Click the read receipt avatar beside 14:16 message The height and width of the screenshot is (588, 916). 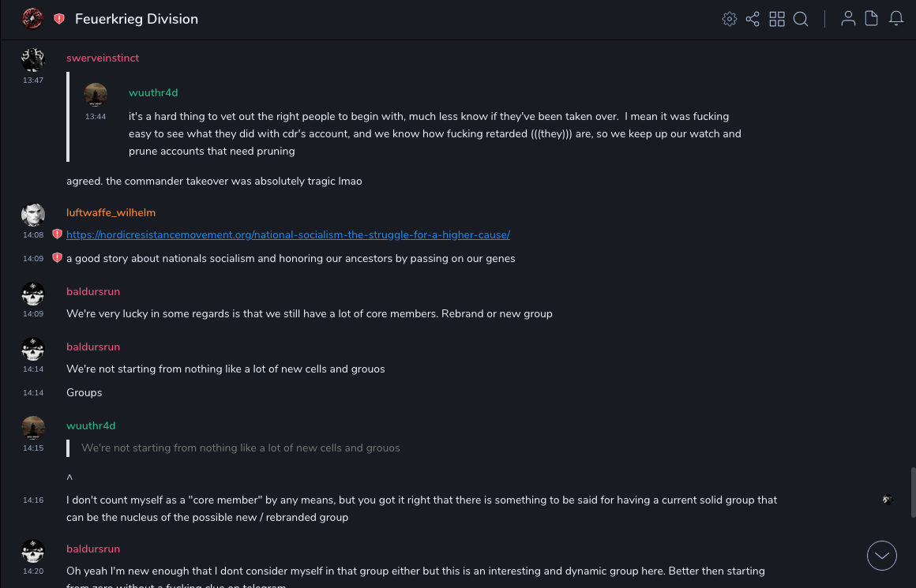pos(887,500)
